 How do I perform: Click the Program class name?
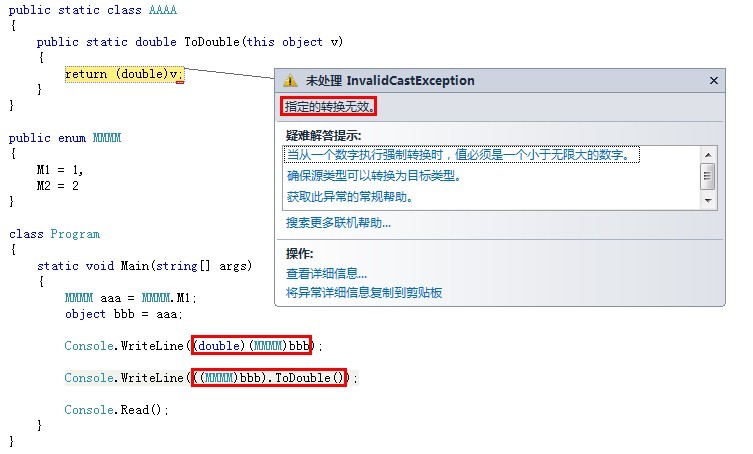click(75, 234)
